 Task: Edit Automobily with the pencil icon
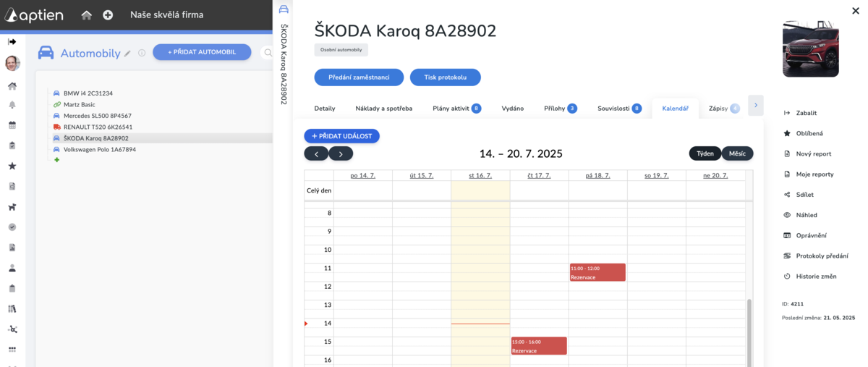(x=127, y=53)
